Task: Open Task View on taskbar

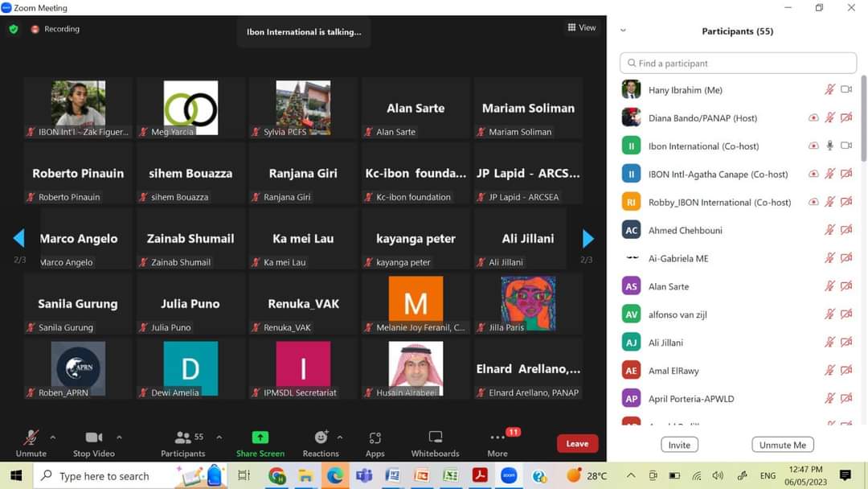Action: (244, 475)
